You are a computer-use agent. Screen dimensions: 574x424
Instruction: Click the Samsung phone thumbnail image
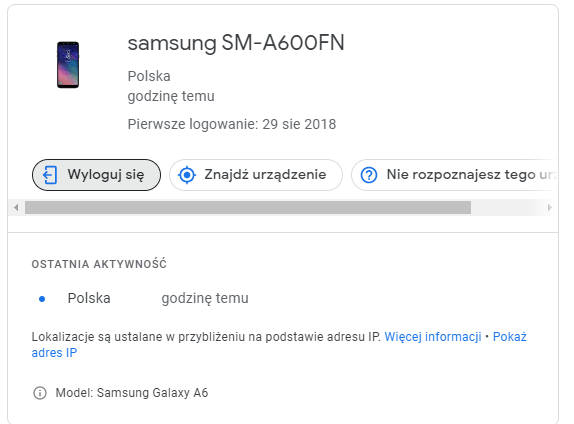tap(68, 65)
